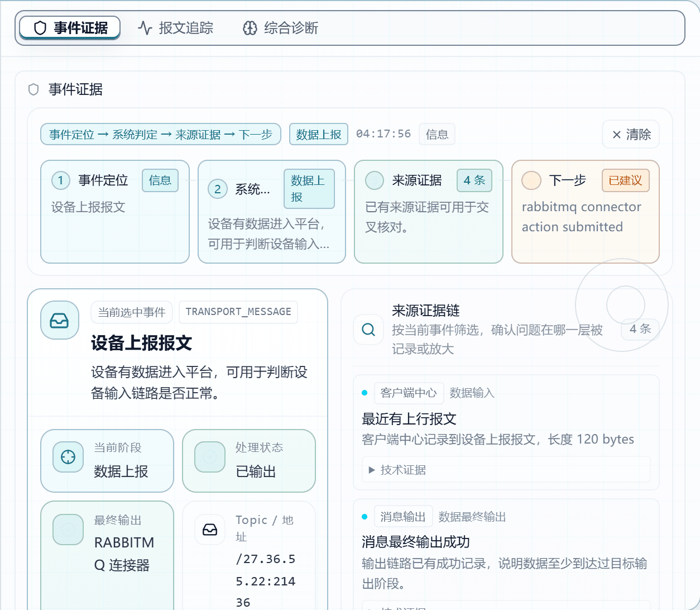Click 设备上报报文 text on 事件定位 card
Screen dimensions: 700x610
click(x=88, y=207)
